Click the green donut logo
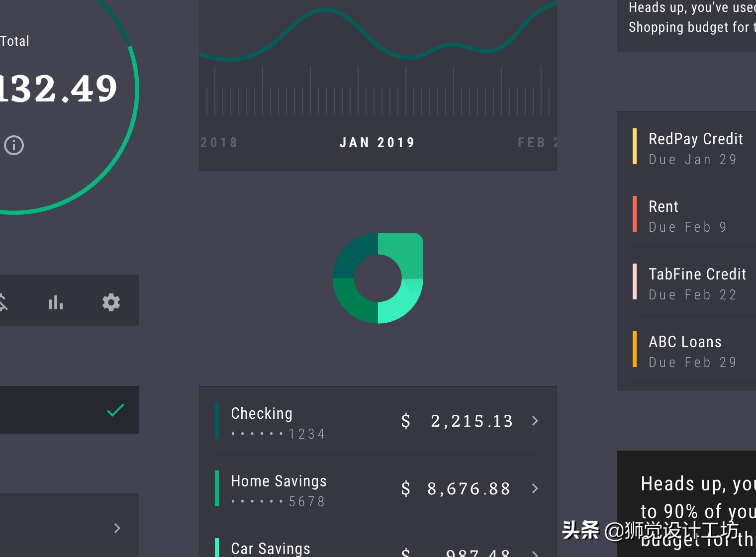The image size is (756, 557). point(378,278)
